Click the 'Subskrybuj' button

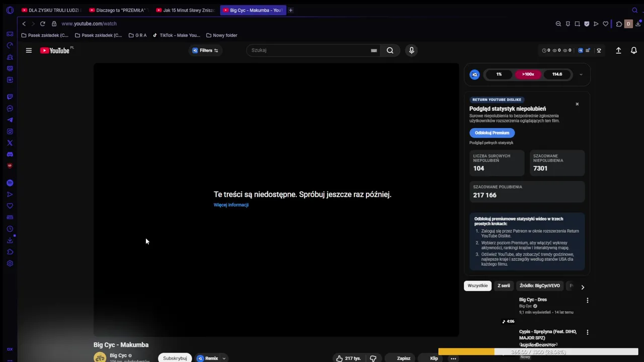point(175,358)
